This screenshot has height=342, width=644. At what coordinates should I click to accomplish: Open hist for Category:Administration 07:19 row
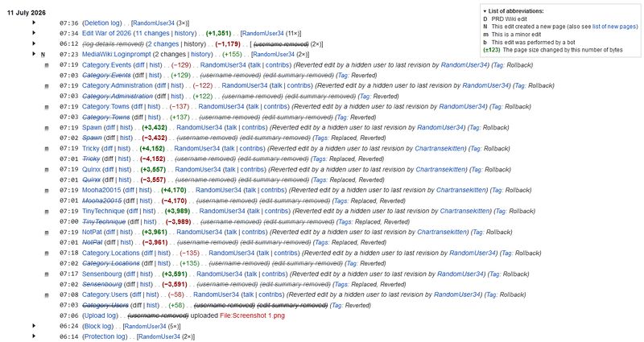point(176,85)
